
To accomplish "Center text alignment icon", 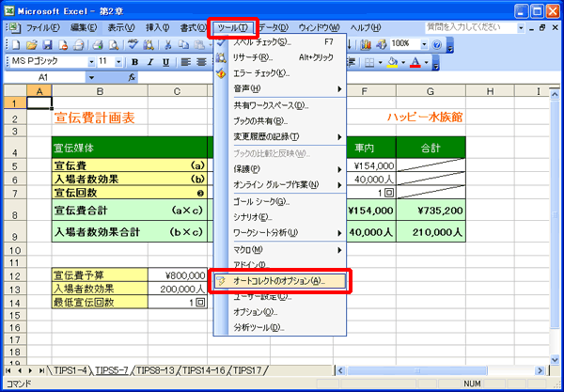I will pos(201,63).
